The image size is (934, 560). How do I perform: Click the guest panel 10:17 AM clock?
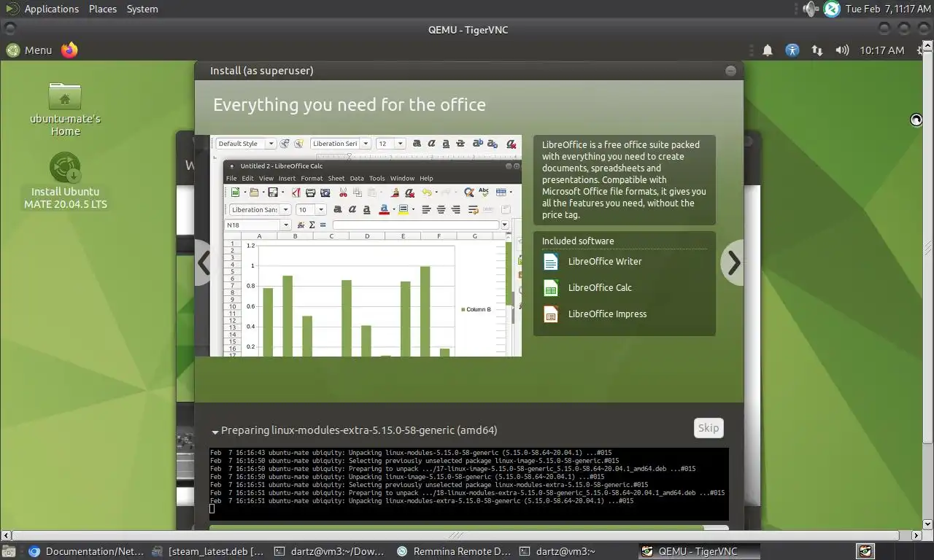pyautogui.click(x=881, y=50)
